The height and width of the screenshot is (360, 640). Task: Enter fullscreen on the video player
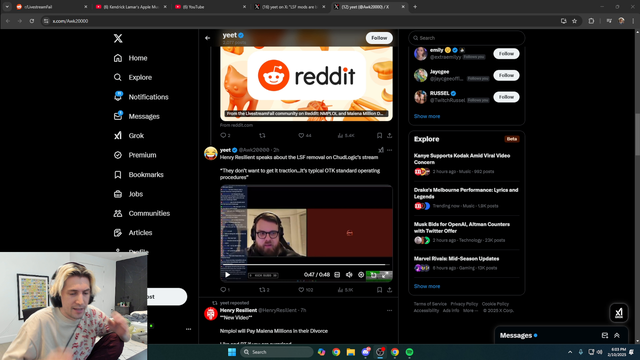coord(385,275)
